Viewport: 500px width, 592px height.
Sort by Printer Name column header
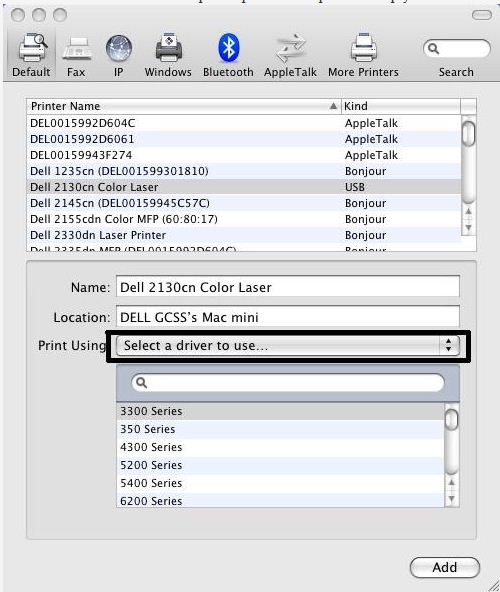tap(184, 106)
